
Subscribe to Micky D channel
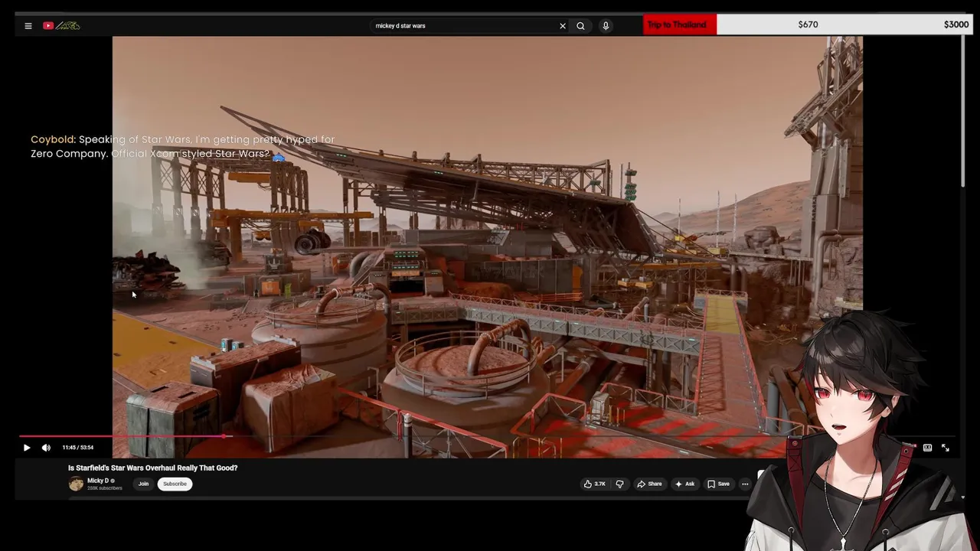(175, 484)
